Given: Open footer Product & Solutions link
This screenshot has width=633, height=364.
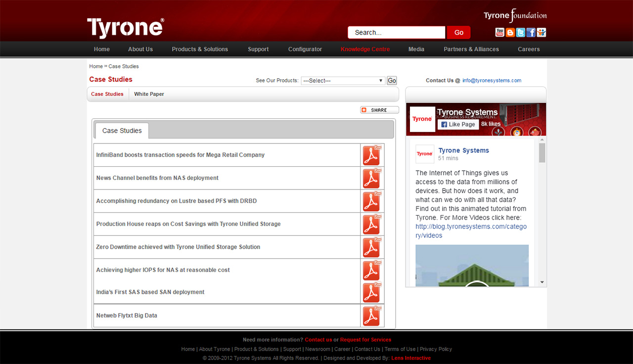Looking at the screenshot, I should coord(257,349).
